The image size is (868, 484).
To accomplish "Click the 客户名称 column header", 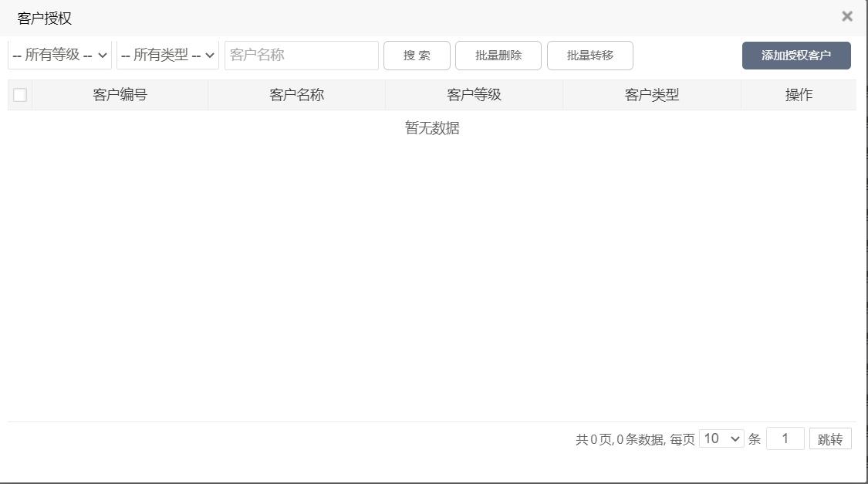I will pyautogui.click(x=297, y=95).
